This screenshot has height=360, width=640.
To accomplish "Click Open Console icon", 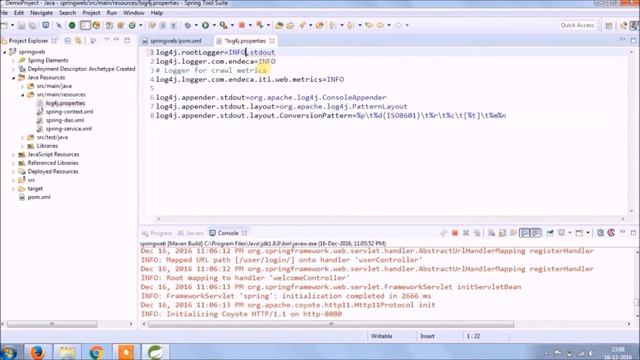I will [x=579, y=233].
